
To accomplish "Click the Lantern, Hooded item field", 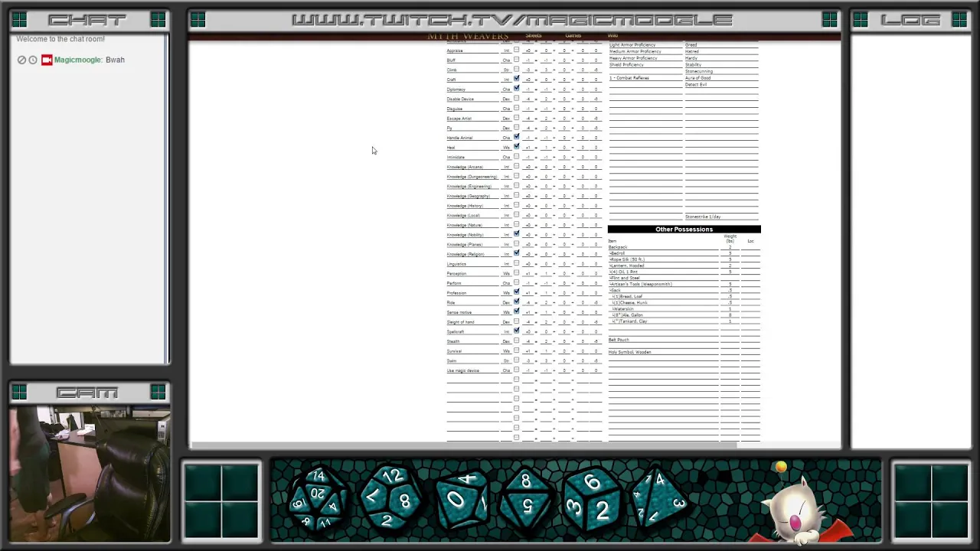I will (663, 266).
